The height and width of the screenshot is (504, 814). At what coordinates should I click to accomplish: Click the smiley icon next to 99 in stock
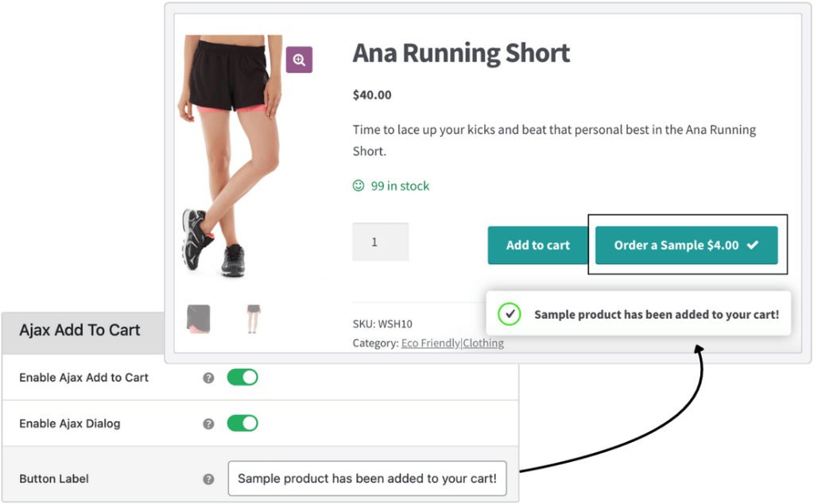pyautogui.click(x=359, y=186)
